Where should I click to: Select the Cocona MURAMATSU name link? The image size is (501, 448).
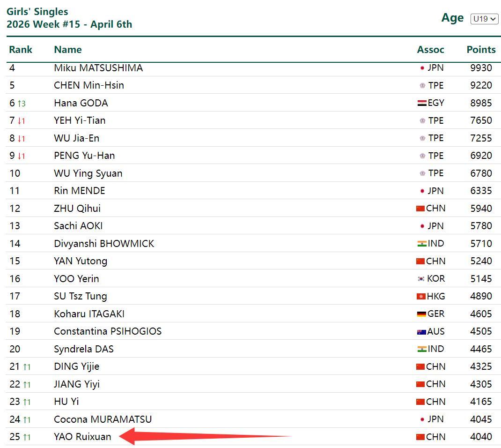tap(103, 419)
